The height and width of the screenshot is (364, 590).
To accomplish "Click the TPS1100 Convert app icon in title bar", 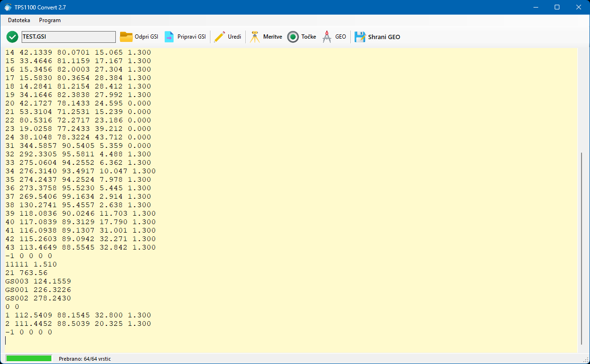I will coord(8,7).
